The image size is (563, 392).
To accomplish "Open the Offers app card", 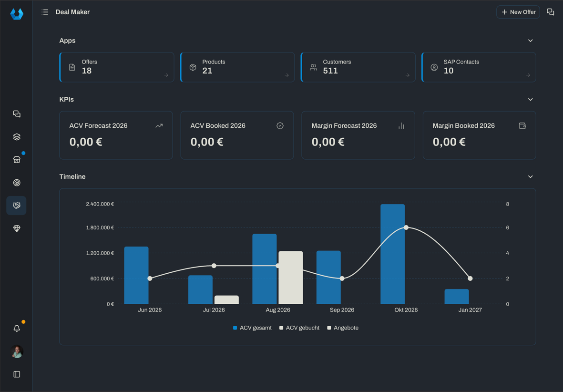I will coord(117,67).
